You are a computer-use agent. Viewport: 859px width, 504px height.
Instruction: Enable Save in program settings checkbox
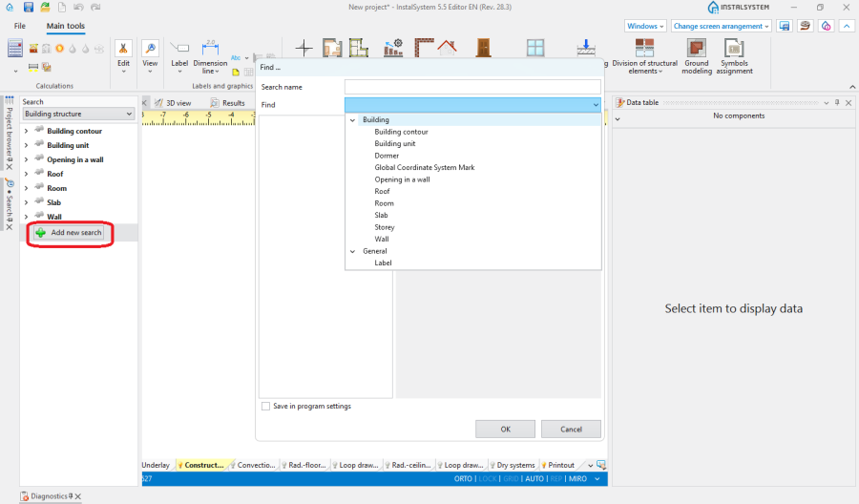pos(265,406)
